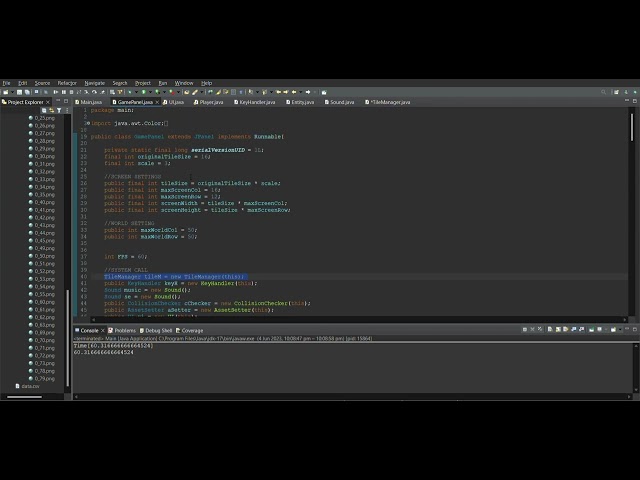Image resolution: width=640 pixels, height=480 pixels.
Task: Open the Run launch dropdown arrow
Action: pos(149,92)
